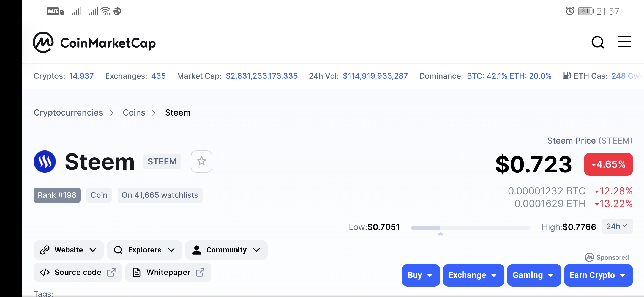644x297 pixels.
Task: Open the Source code link
Action: coord(78,273)
